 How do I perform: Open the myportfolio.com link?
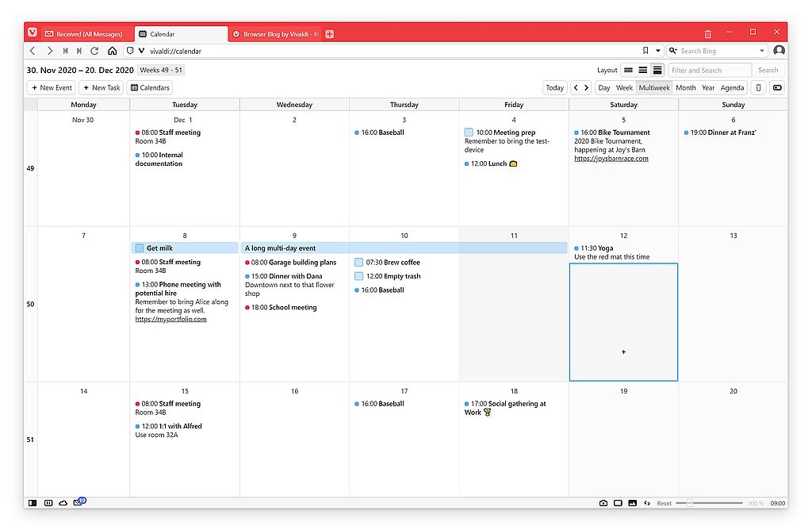click(x=171, y=319)
